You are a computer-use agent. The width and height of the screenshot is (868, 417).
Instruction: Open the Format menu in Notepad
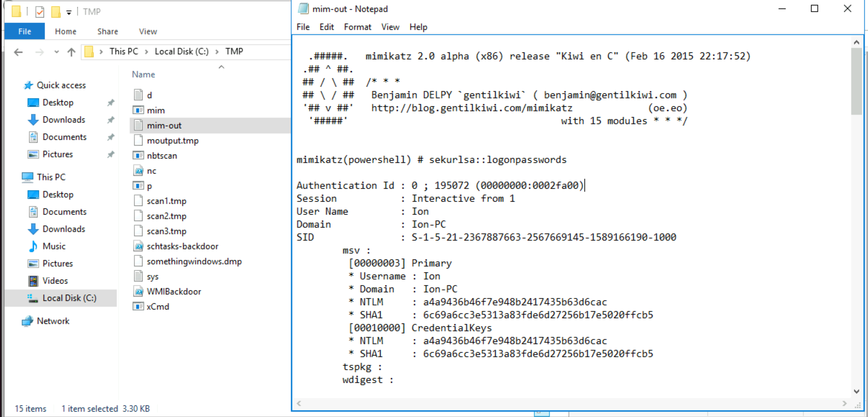pyautogui.click(x=358, y=27)
